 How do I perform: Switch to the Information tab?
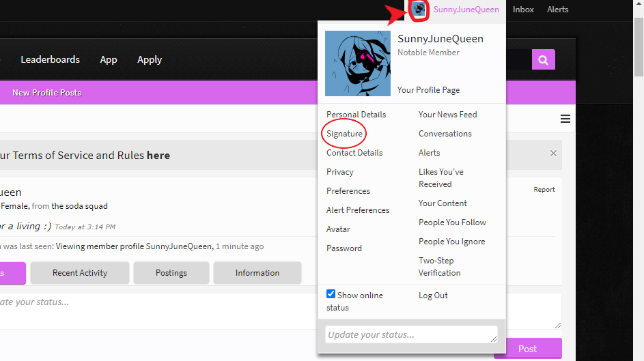pos(257,273)
